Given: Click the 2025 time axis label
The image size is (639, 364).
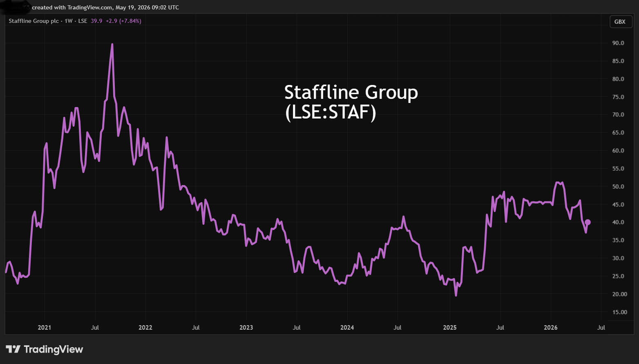Looking at the screenshot, I should tap(450, 328).
